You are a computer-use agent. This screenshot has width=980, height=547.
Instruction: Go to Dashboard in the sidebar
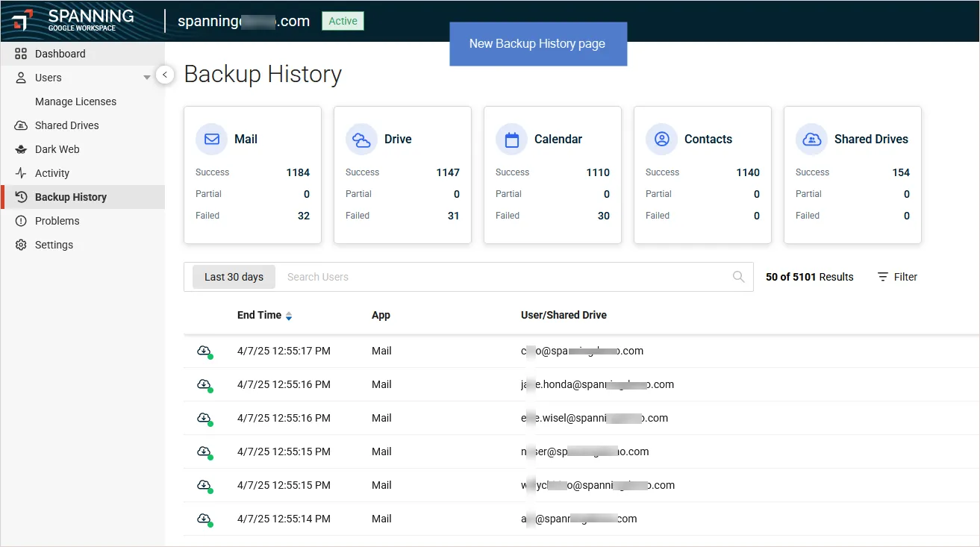tap(60, 54)
